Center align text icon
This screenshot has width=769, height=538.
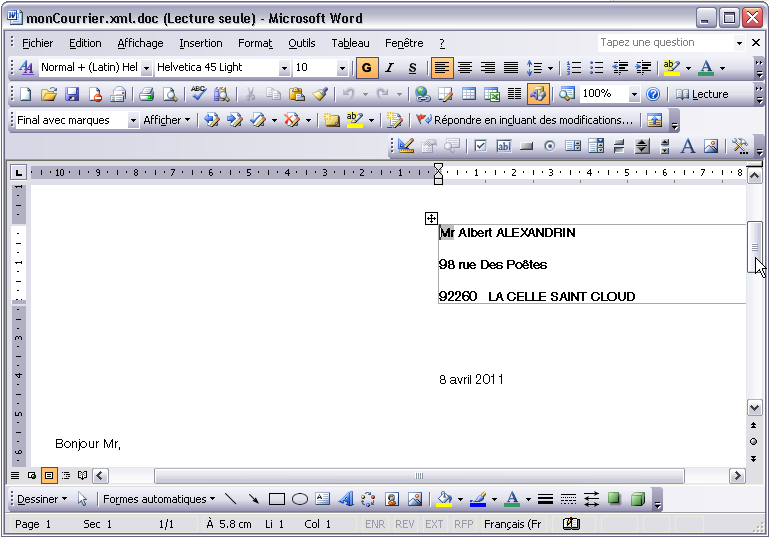point(465,68)
